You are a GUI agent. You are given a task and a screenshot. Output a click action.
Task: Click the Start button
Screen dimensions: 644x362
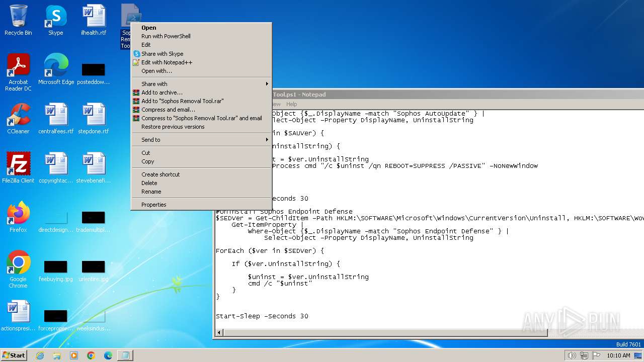click(14, 355)
